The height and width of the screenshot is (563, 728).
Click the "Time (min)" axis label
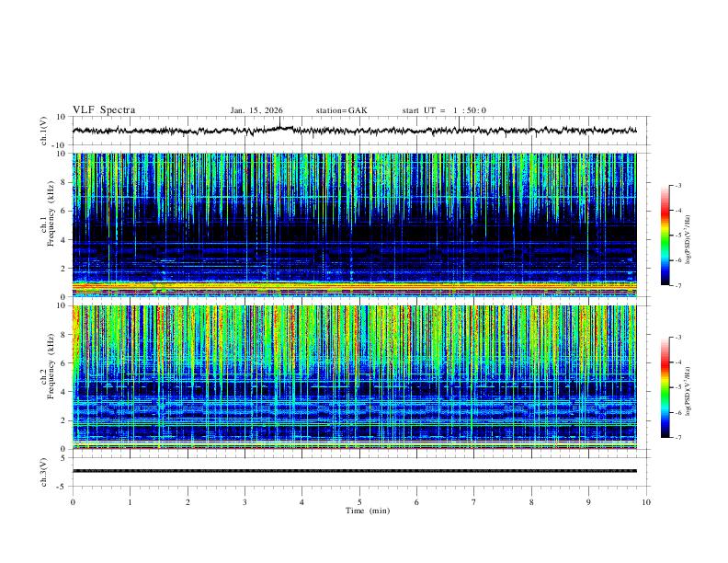coord(368,511)
